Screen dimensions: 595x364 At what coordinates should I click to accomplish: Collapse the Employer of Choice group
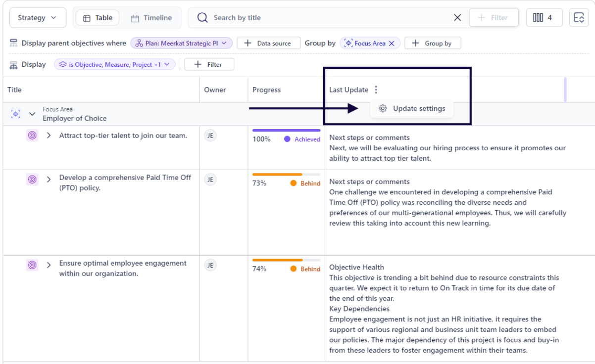[32, 114]
